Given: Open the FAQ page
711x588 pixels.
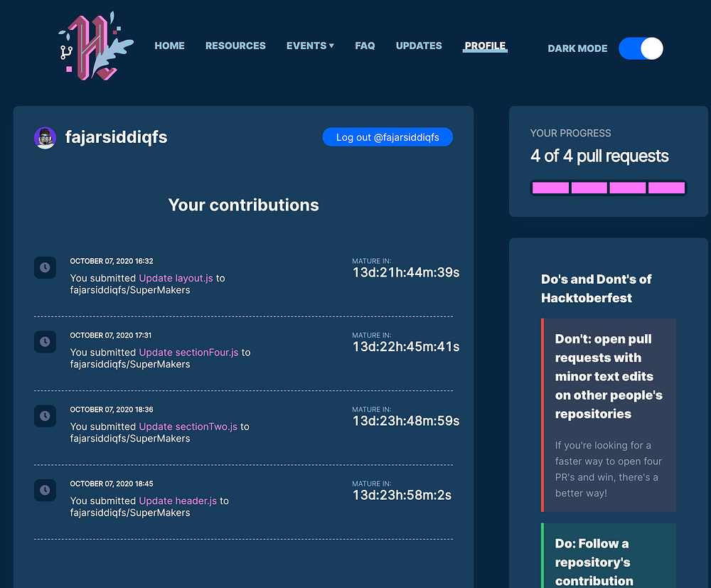Looking at the screenshot, I should click(365, 46).
